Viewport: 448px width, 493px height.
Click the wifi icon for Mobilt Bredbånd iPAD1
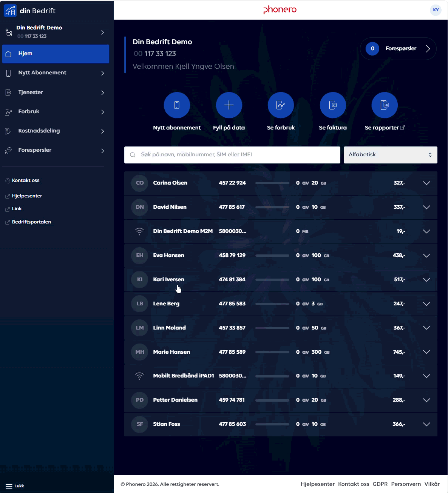(139, 376)
